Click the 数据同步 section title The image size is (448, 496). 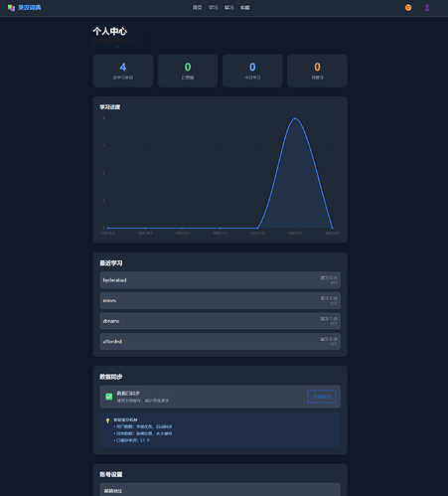(111, 377)
